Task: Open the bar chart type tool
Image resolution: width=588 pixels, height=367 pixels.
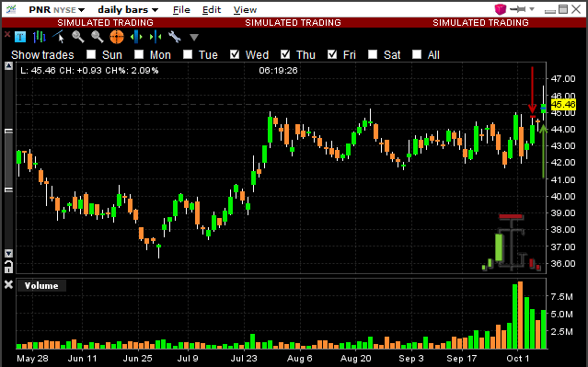Action: point(39,37)
